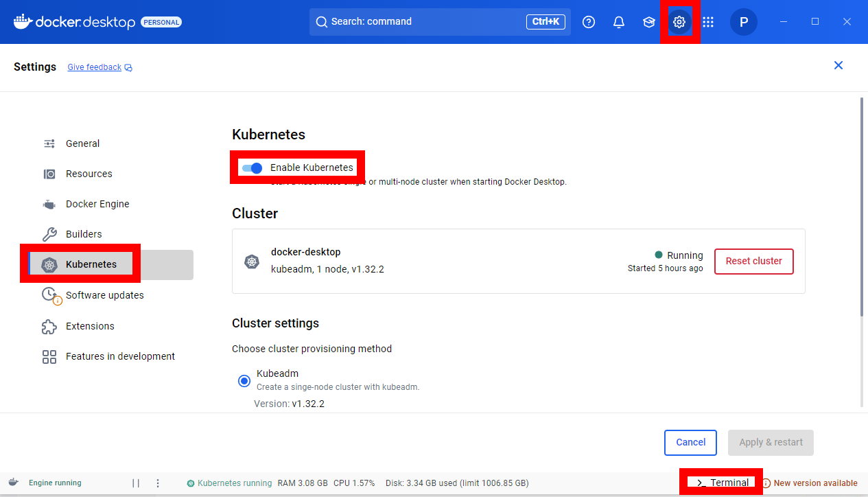The width and height of the screenshot is (868, 497).
Task: Click the Software updates clock icon
Action: point(51,295)
